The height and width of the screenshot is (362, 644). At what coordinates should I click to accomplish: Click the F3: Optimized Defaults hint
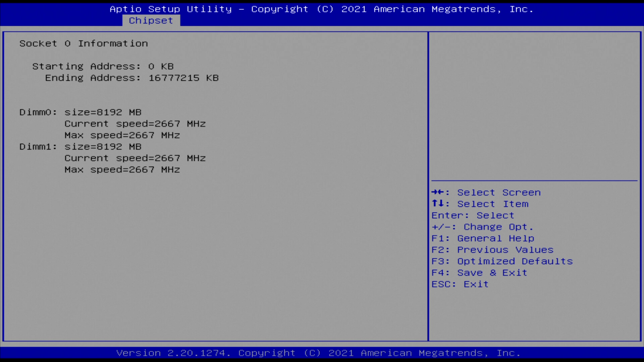[x=502, y=261]
